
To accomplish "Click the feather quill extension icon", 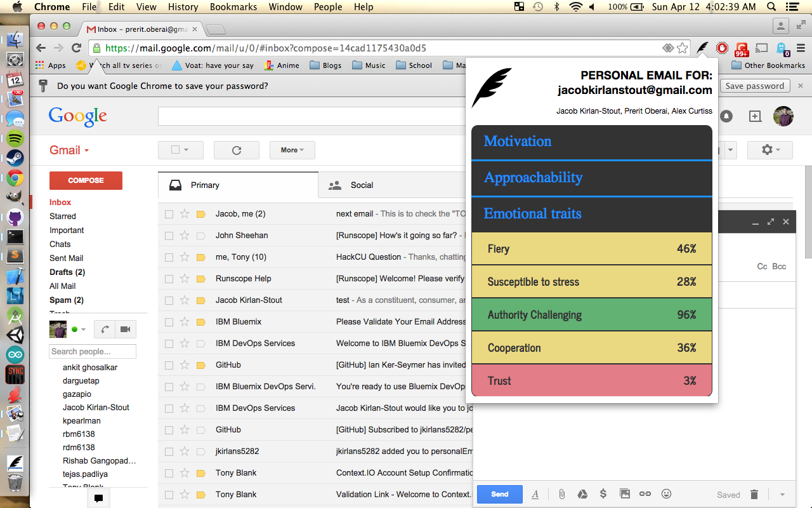I will coord(702,48).
